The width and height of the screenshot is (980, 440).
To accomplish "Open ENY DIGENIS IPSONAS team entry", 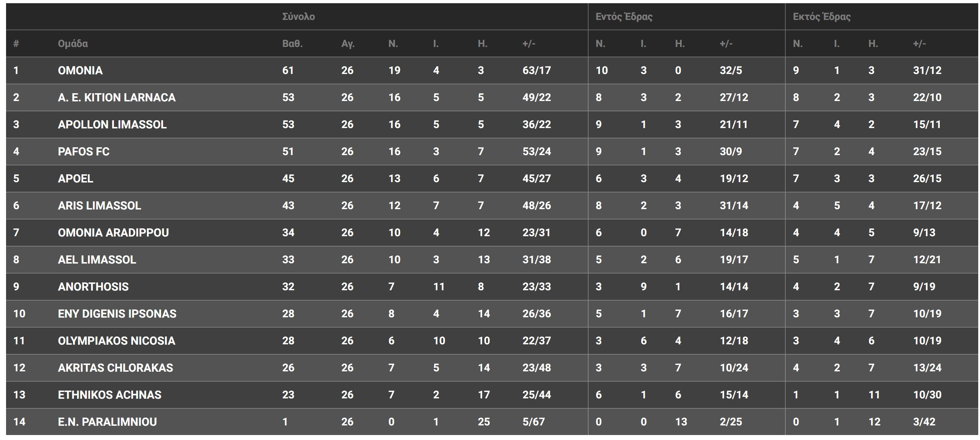I will 117,313.
